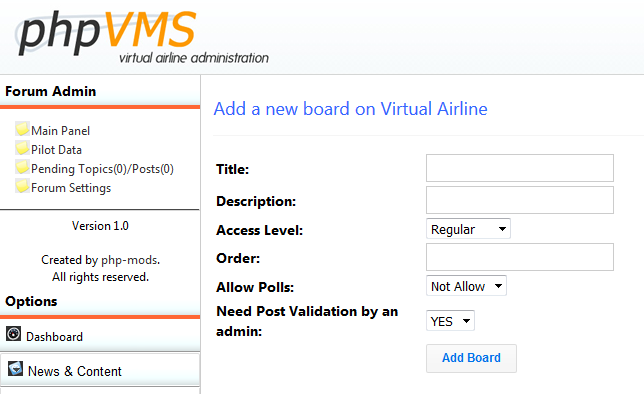Select the News & Content menu item
The width and height of the screenshot is (644, 394).
click(100, 370)
